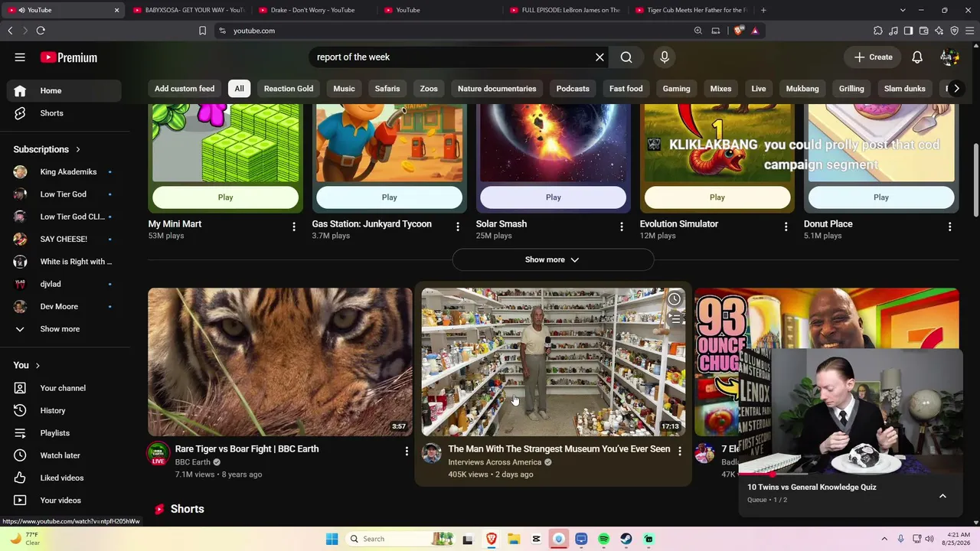Start voice search with the microphone icon
The image size is (980, 551).
(x=665, y=57)
